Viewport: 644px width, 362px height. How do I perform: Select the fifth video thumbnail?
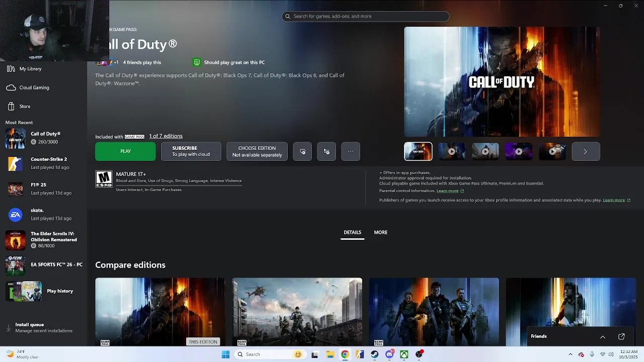click(552, 151)
